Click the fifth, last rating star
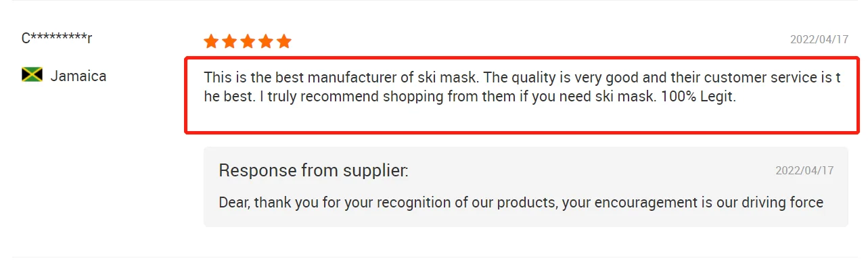Viewport: 868px width, 273px height. (284, 42)
